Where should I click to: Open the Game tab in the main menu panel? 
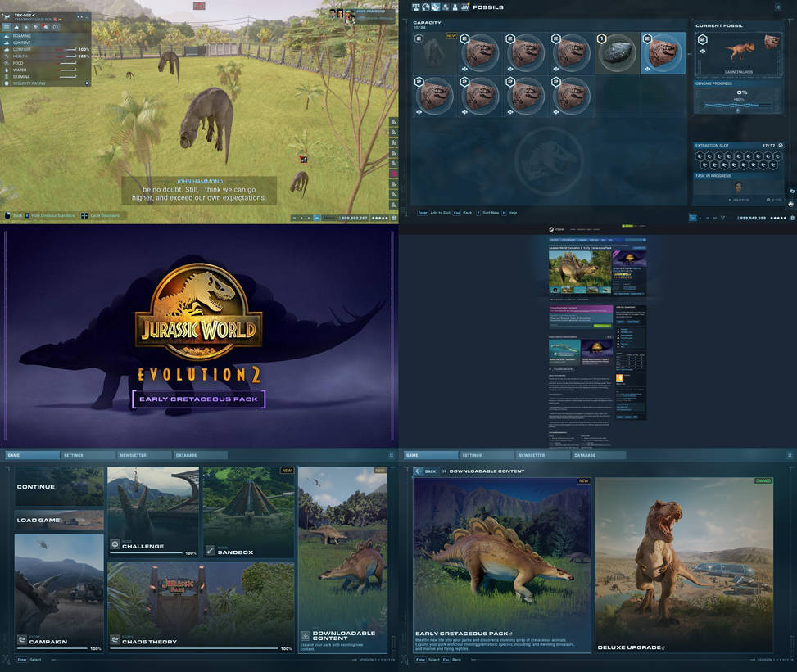click(33, 455)
